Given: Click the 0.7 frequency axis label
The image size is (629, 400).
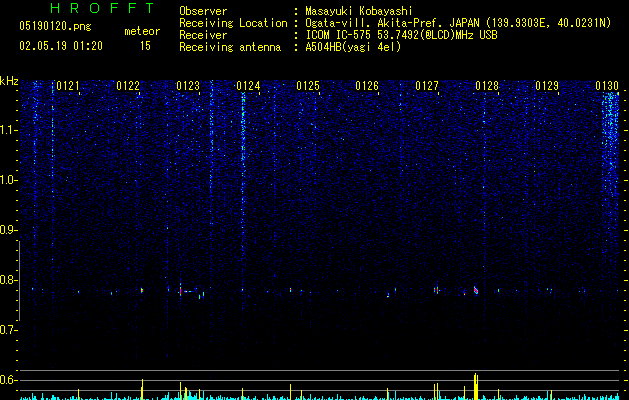Looking at the screenshot, I should [x=9, y=330].
